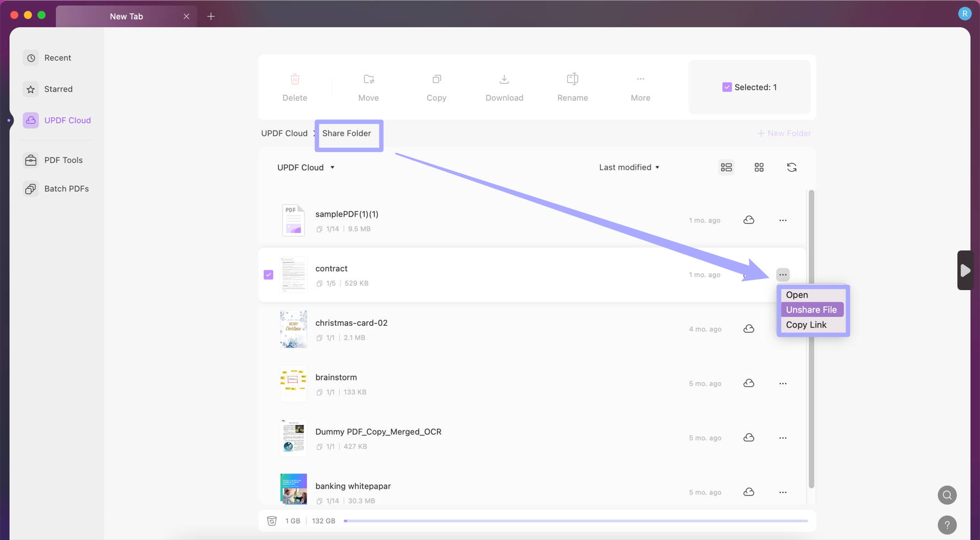The height and width of the screenshot is (540, 980).
Task: Open Batch PDFs from sidebar
Action: point(56,189)
